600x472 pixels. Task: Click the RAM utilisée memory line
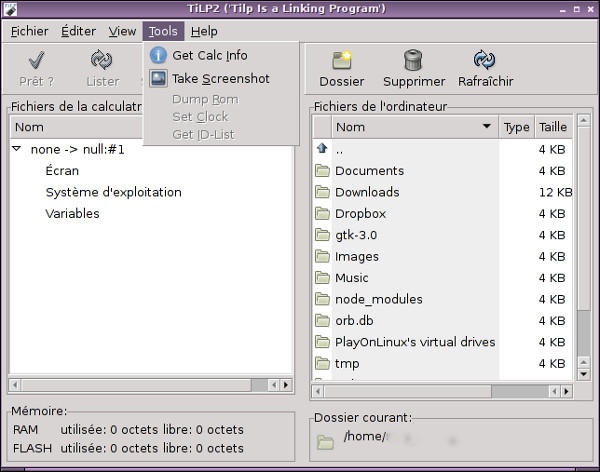[128, 430]
